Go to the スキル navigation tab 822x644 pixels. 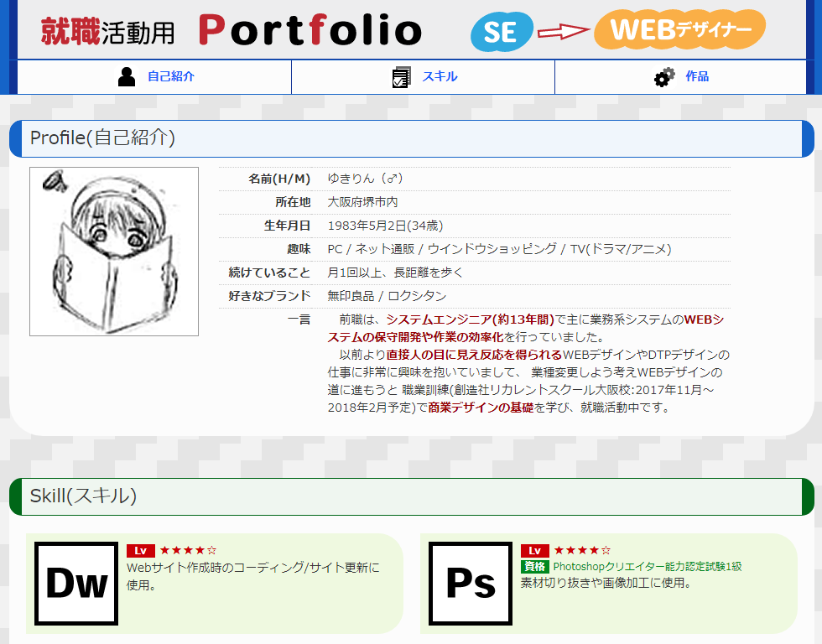pos(440,77)
